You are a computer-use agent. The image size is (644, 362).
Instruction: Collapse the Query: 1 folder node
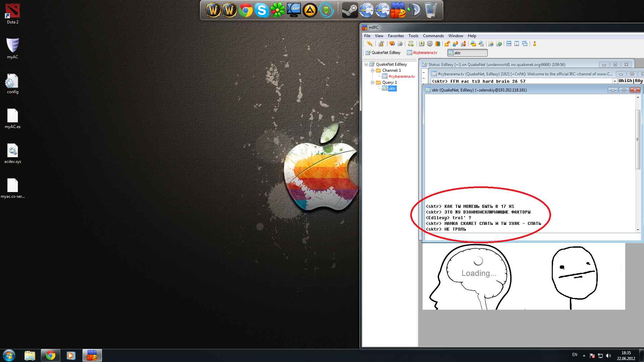pos(372,82)
